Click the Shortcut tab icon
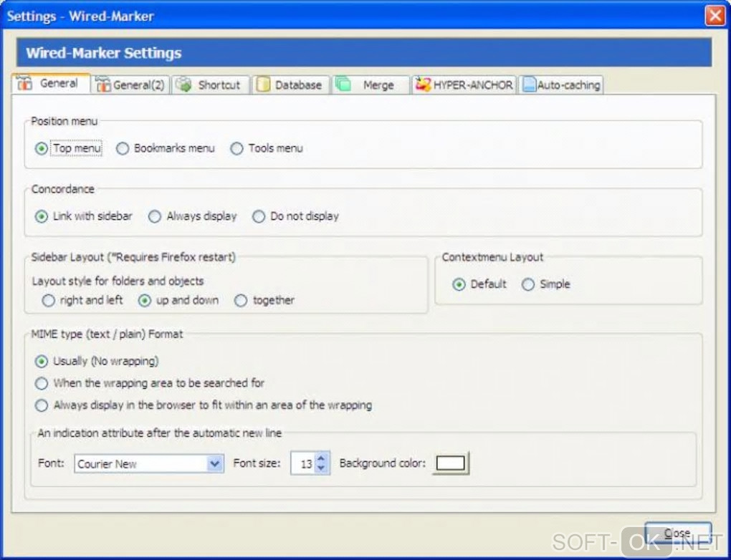The image size is (731, 560). (183, 85)
